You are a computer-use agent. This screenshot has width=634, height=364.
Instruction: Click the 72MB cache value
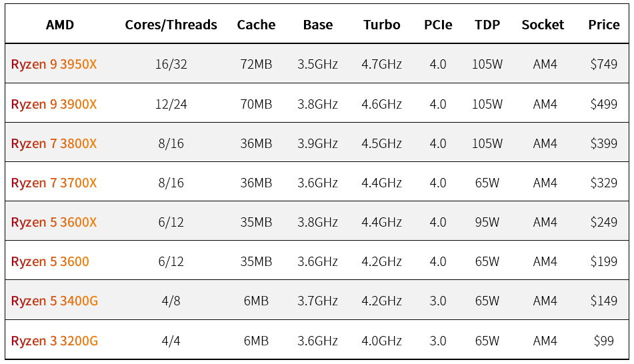[x=256, y=64]
